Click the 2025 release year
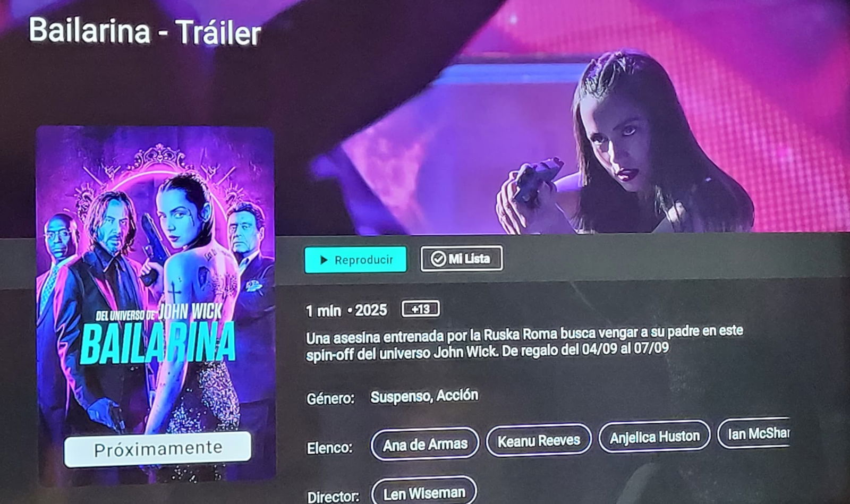Image resolution: width=850 pixels, height=504 pixels. [371, 310]
